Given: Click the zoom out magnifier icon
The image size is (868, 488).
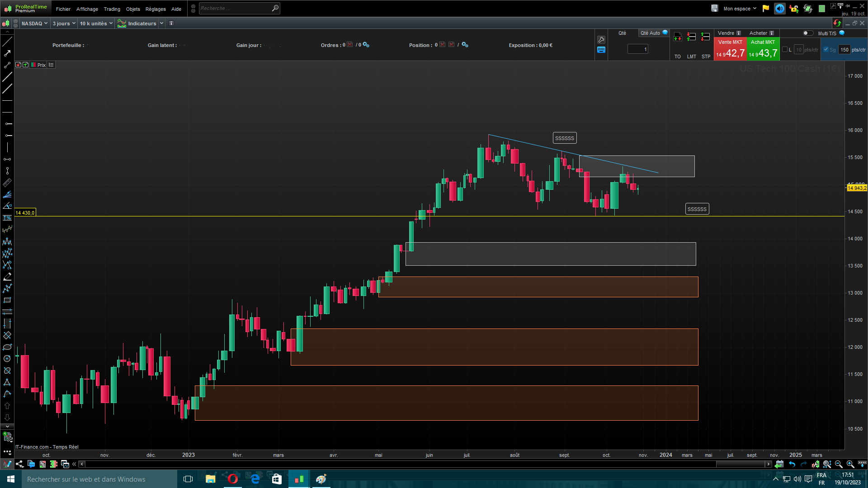Looking at the screenshot, I should coord(839,464).
